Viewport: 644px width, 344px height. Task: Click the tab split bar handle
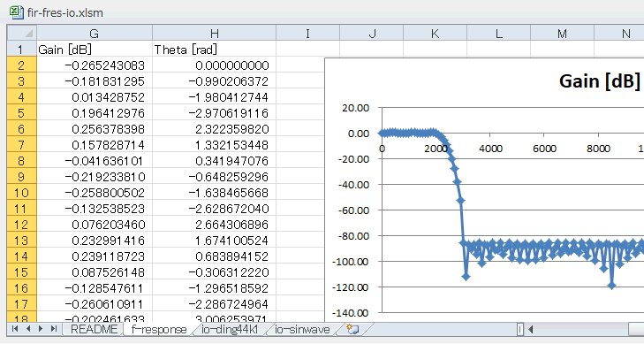point(520,329)
